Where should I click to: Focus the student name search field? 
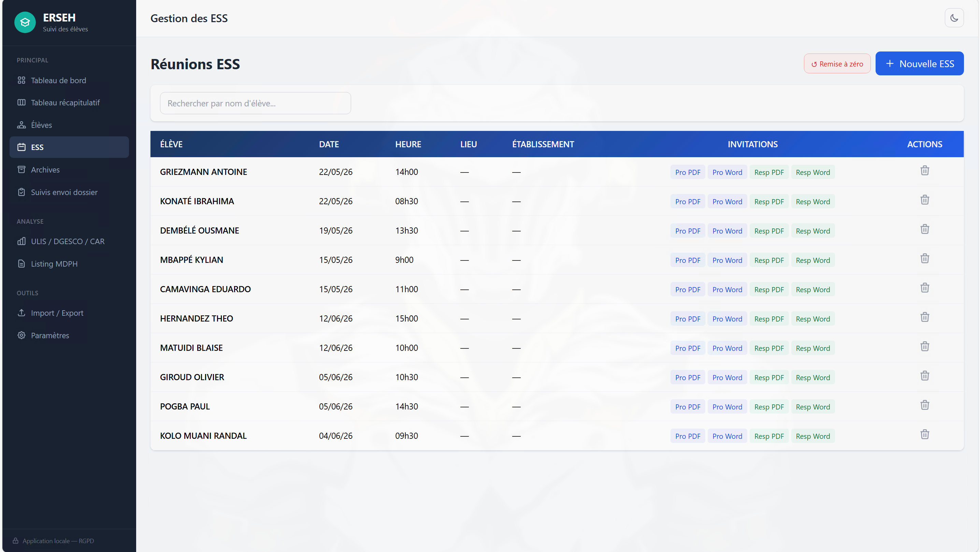coord(255,103)
